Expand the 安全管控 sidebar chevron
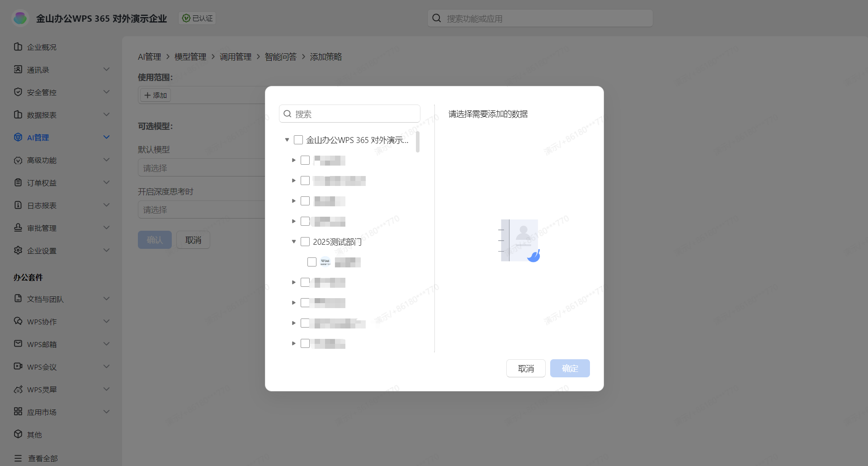868x466 pixels. point(107,92)
